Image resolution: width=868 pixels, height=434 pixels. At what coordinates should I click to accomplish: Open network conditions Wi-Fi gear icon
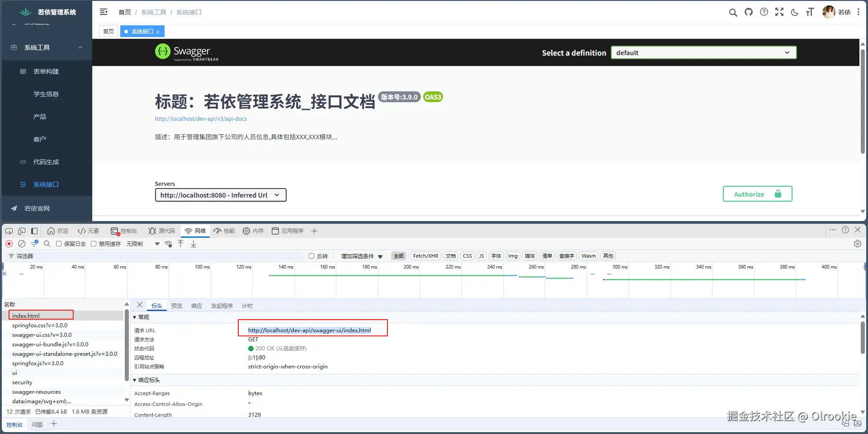169,244
